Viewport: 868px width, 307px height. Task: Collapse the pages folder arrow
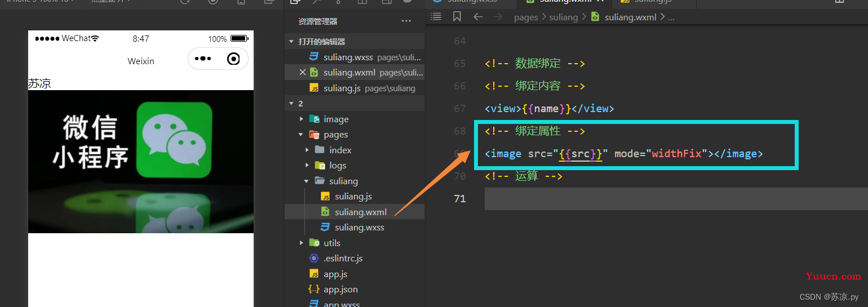point(302,135)
